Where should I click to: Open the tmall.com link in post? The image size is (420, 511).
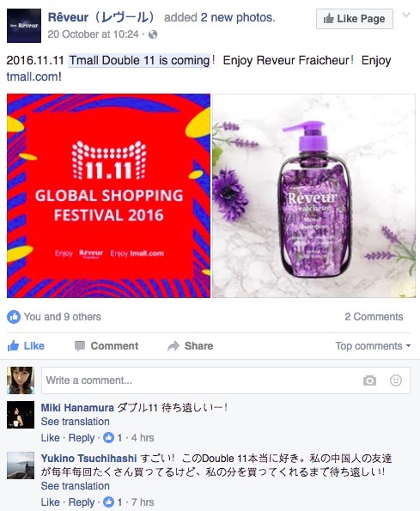coord(33,76)
